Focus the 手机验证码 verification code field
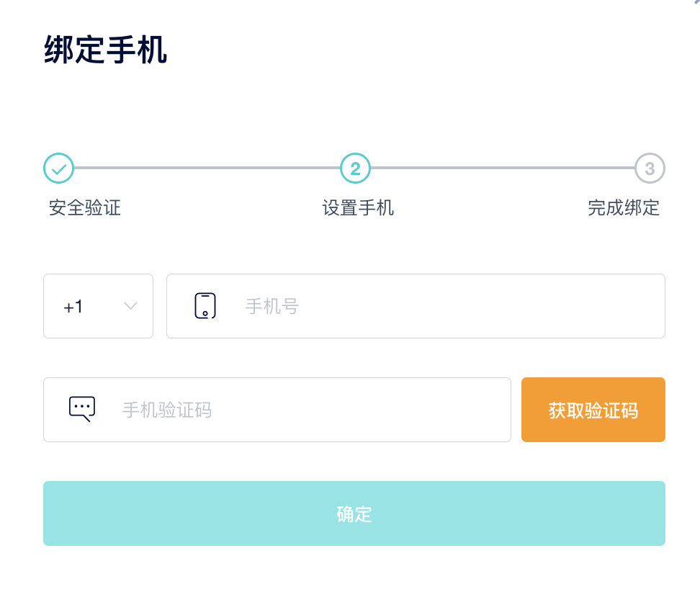The width and height of the screenshot is (700, 602). tap(277, 410)
